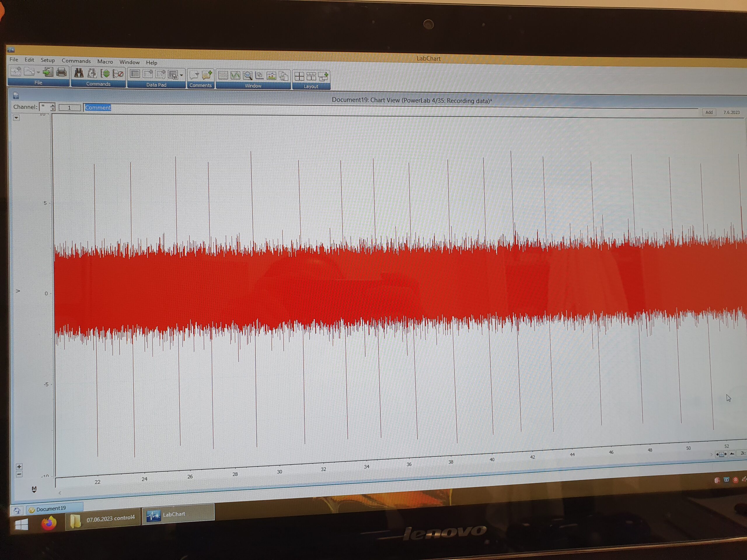747x560 pixels.
Task: Open the Open-file dropdown arrow beside folder icon
Action: tap(38, 72)
